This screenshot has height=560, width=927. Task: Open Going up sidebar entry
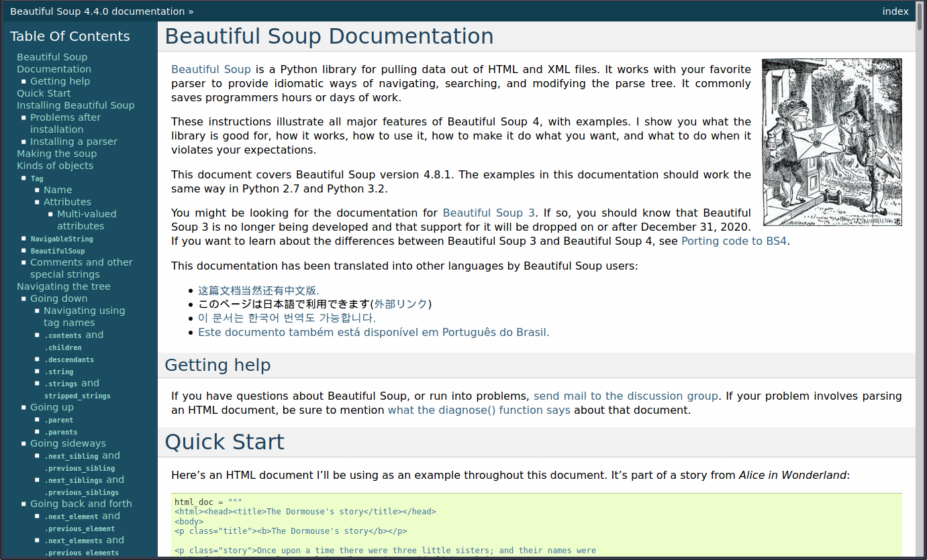[52, 407]
